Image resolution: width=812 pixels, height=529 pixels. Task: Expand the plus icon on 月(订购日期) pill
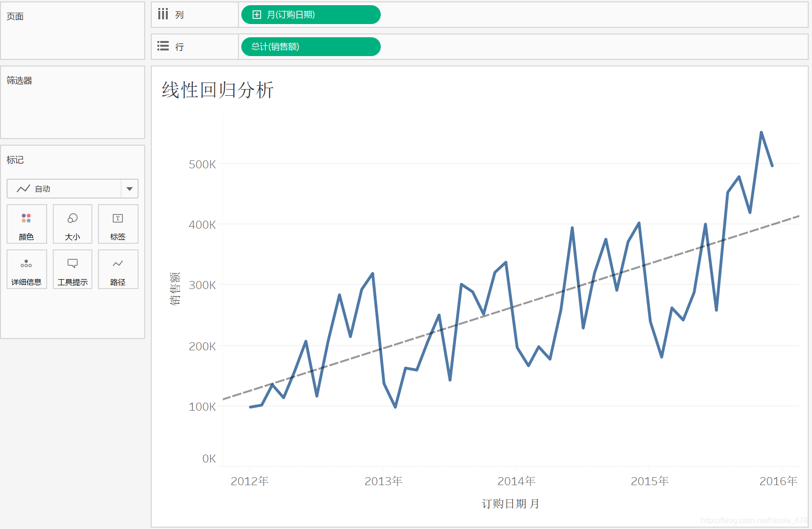(x=257, y=15)
